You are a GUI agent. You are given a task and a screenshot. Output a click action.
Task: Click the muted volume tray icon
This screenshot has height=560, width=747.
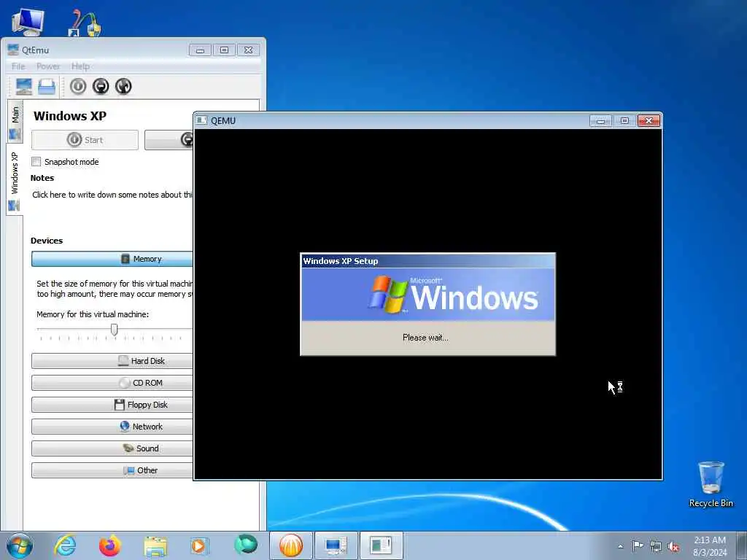pyautogui.click(x=673, y=546)
